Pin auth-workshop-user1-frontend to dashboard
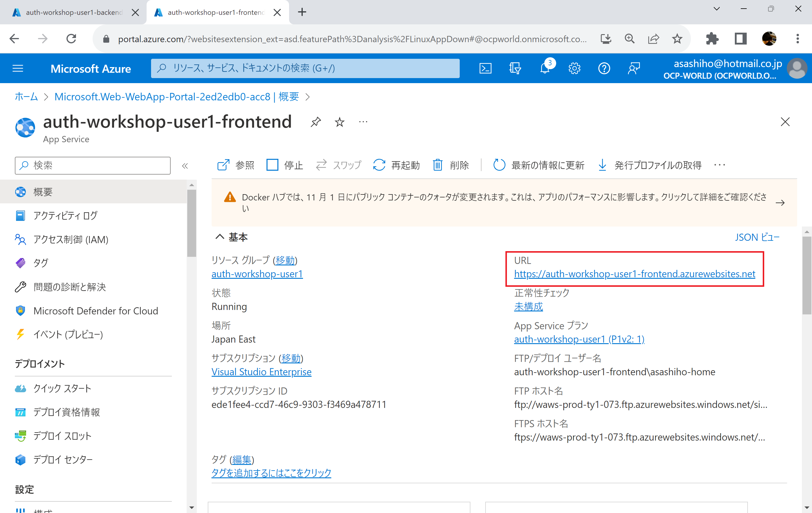The width and height of the screenshot is (812, 513). tap(316, 122)
